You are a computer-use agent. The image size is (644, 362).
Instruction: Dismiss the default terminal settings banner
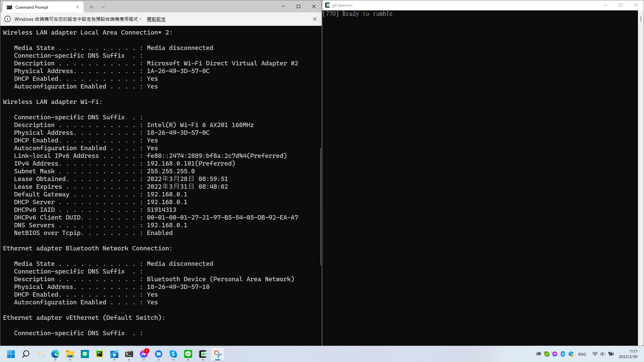[x=315, y=19]
